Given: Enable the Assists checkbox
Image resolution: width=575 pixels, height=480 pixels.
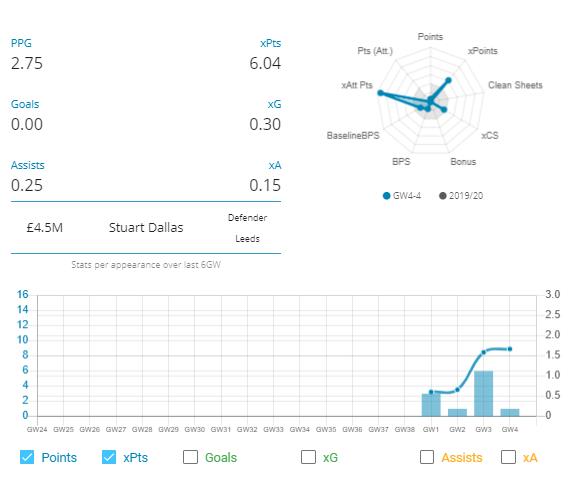Looking at the screenshot, I should tap(427, 457).
